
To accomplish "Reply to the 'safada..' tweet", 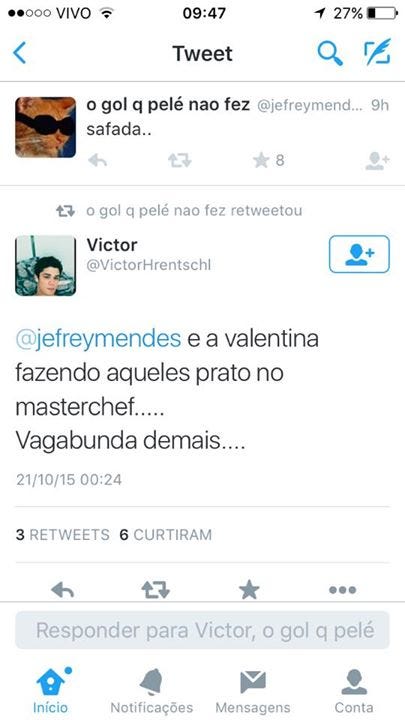I will click(97, 160).
